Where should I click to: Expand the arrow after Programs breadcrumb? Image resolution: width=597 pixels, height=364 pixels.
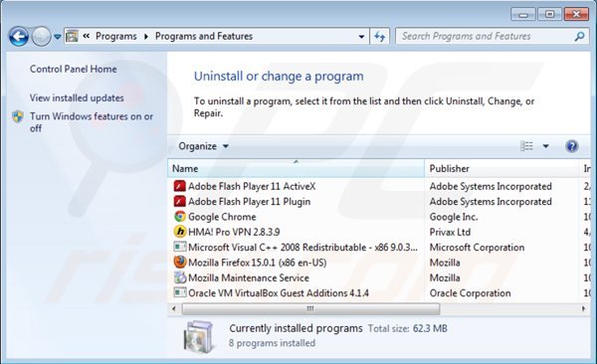[146, 37]
